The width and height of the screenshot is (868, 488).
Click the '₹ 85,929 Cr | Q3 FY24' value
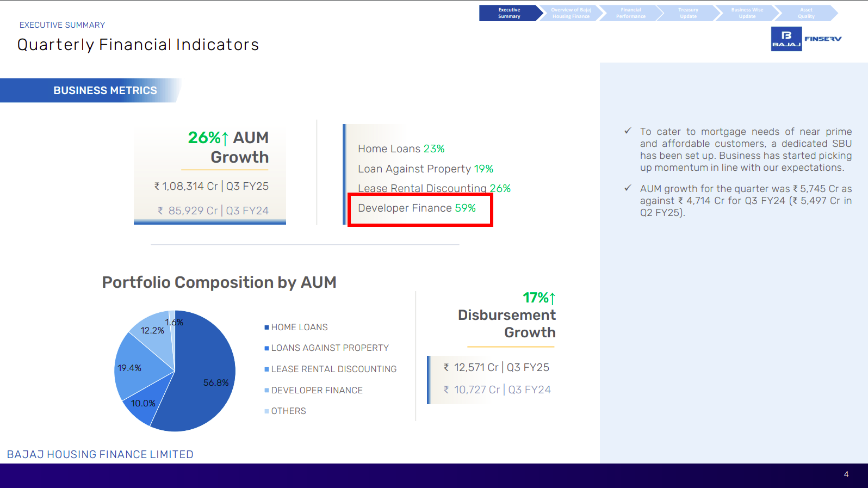(x=213, y=211)
